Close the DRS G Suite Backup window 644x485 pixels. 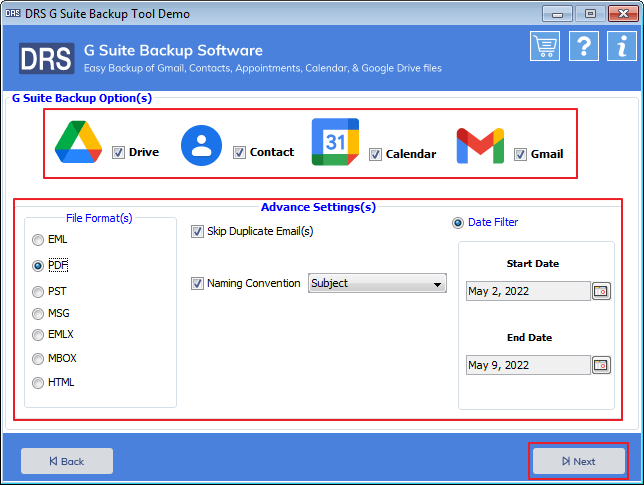tap(623, 14)
